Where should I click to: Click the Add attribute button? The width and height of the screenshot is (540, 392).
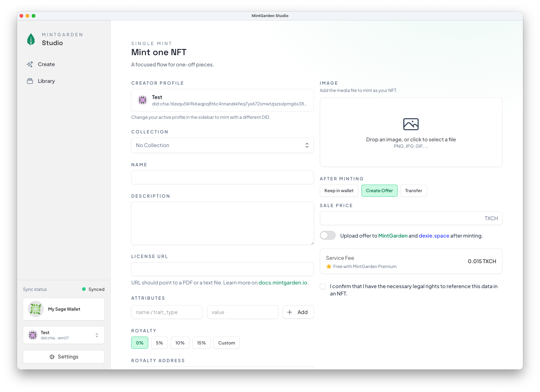(x=298, y=312)
